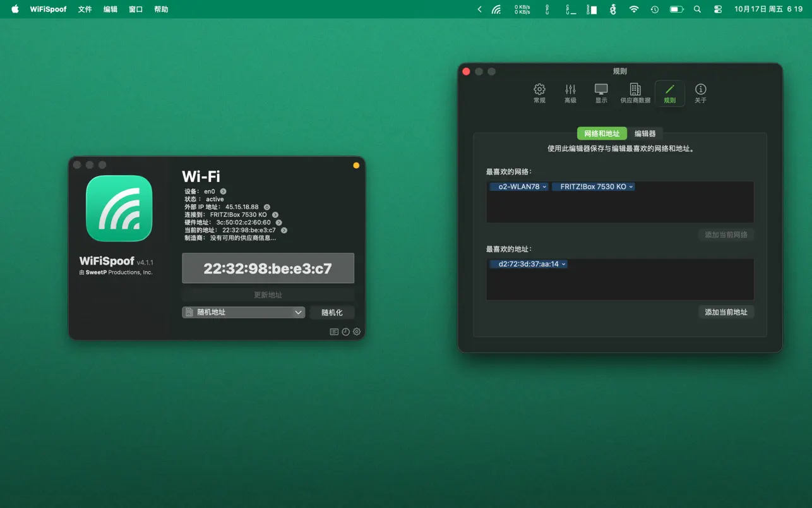Image resolution: width=812 pixels, height=508 pixels.
Task: Click the 添加当前地址 add address button
Action: (725, 312)
